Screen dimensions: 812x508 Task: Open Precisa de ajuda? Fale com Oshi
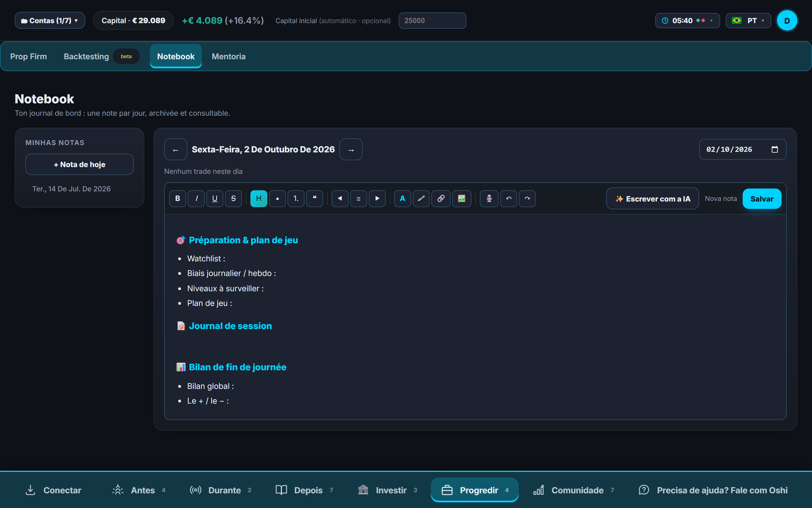713,490
